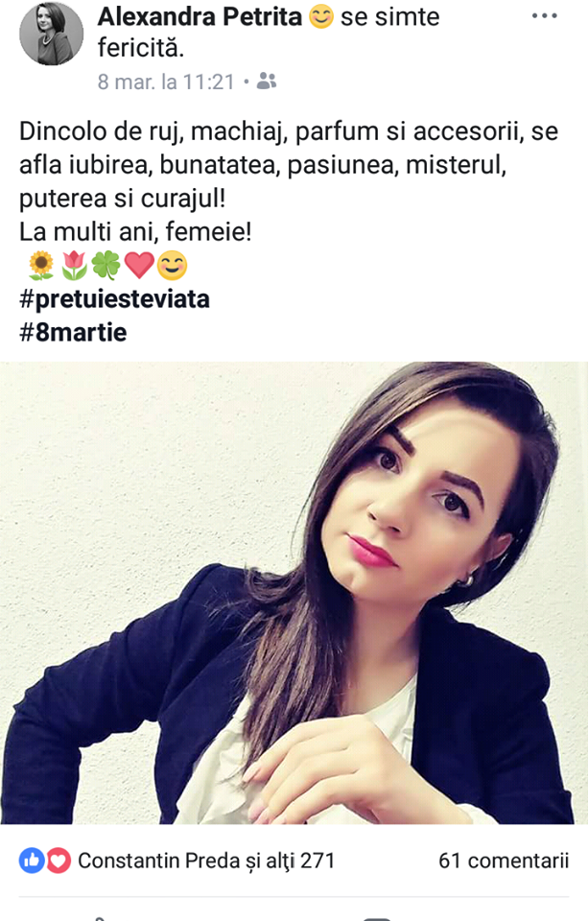This screenshot has width=588, height=921.
Task: Tap the sunflower emoji in the post
Action: coord(41,266)
